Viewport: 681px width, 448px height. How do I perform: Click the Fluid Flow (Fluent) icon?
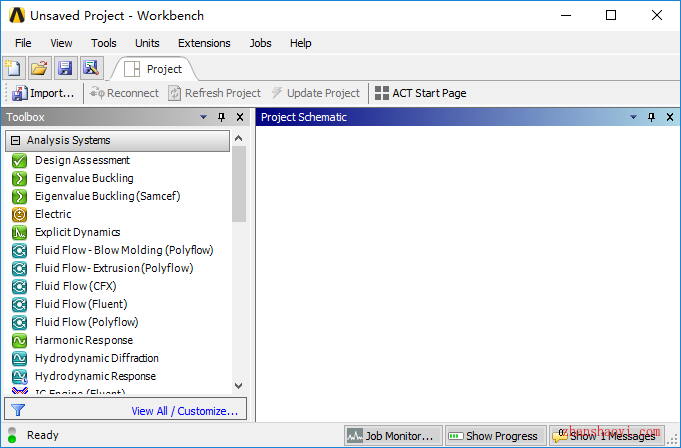point(20,305)
